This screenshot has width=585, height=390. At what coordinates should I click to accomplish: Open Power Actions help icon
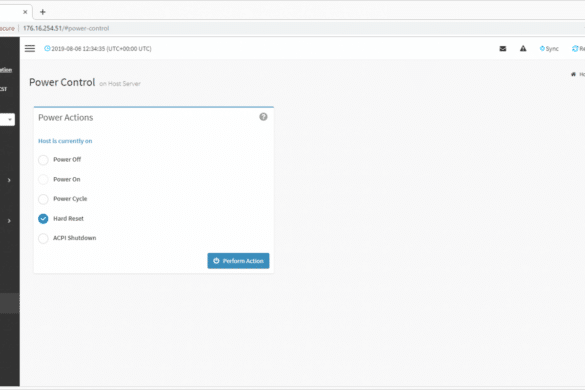coord(263,117)
